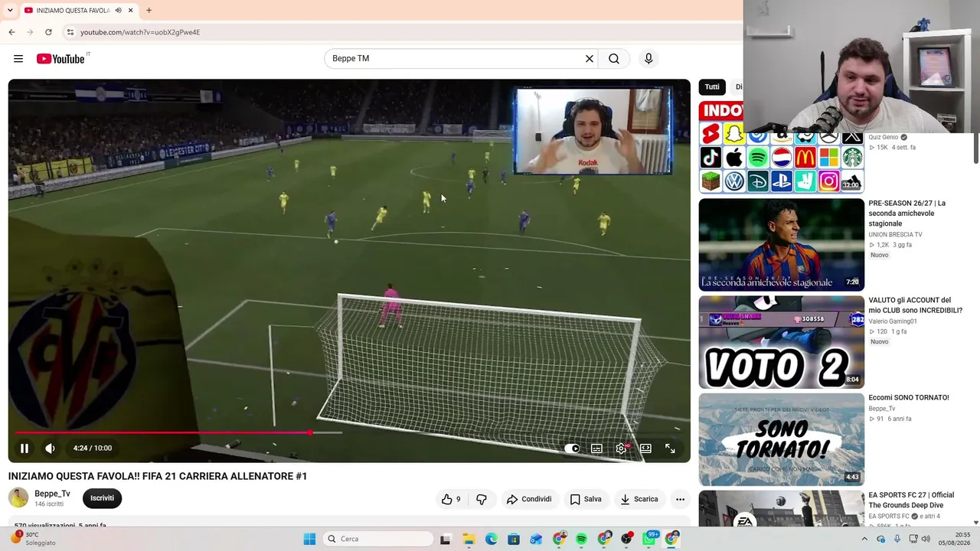Open File Explorer from the taskbar
The image size is (980, 551).
469,539
